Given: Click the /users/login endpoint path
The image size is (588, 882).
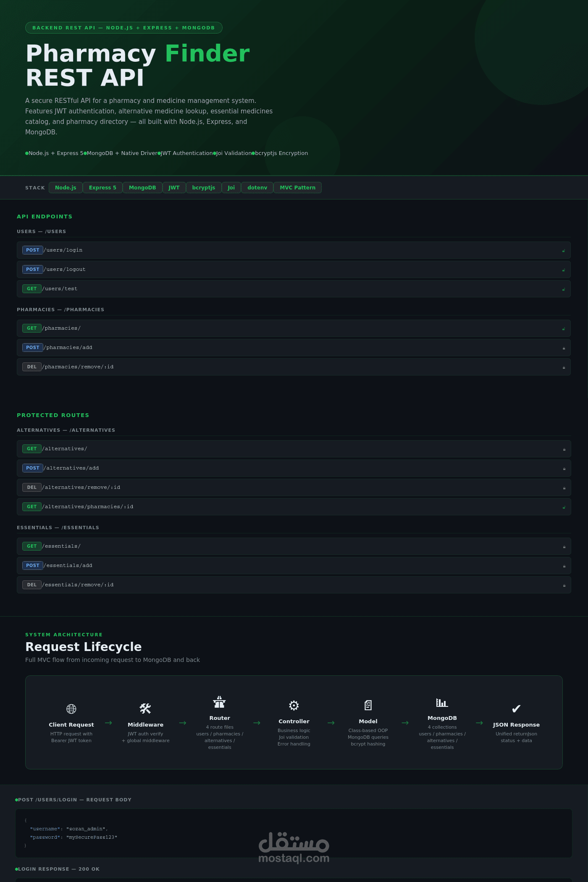Looking at the screenshot, I should coord(63,250).
